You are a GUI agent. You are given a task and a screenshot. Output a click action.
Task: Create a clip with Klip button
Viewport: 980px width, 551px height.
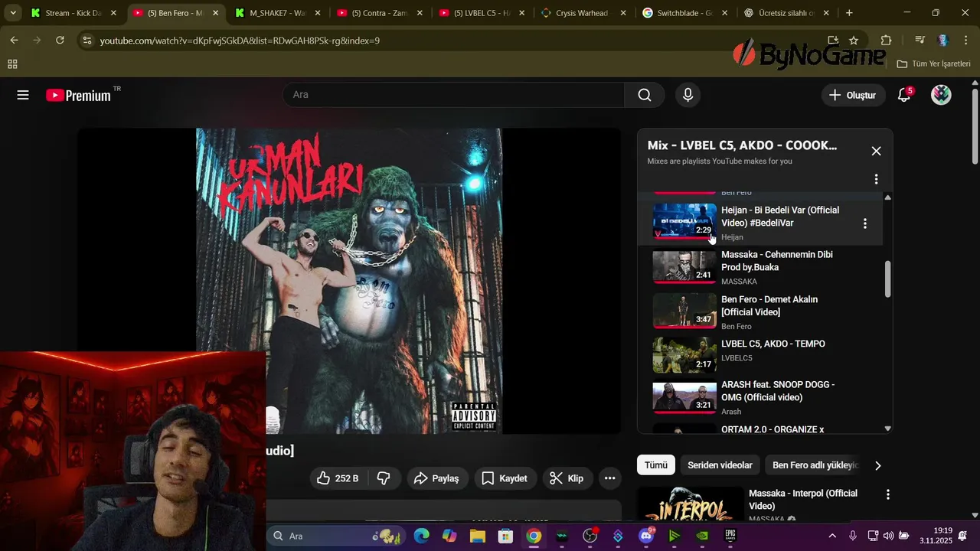[x=567, y=478]
